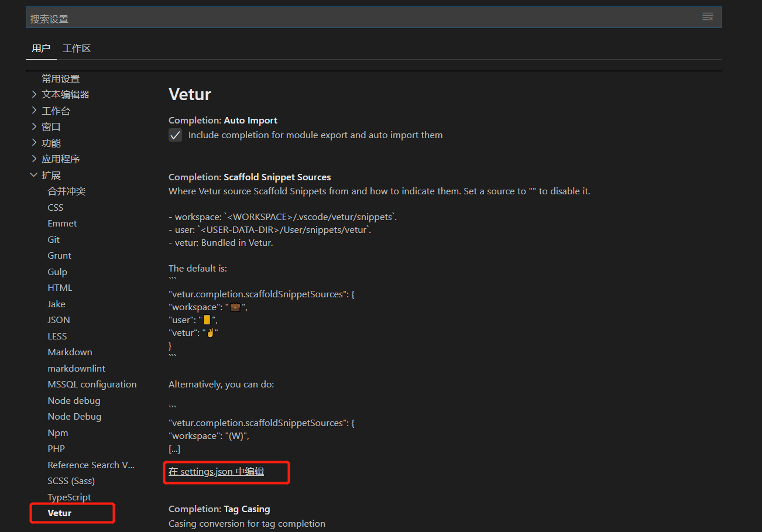Select markdownlint extension settings

(x=77, y=368)
